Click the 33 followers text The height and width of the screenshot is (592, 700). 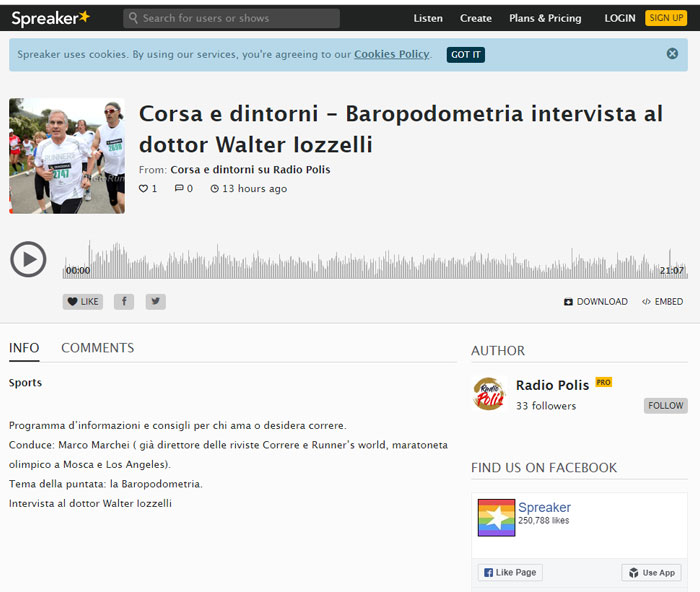(546, 406)
